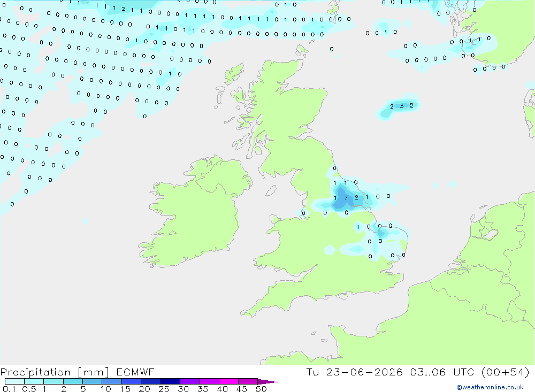Select the 0.5–1 mm legend color swatch

tap(34, 381)
